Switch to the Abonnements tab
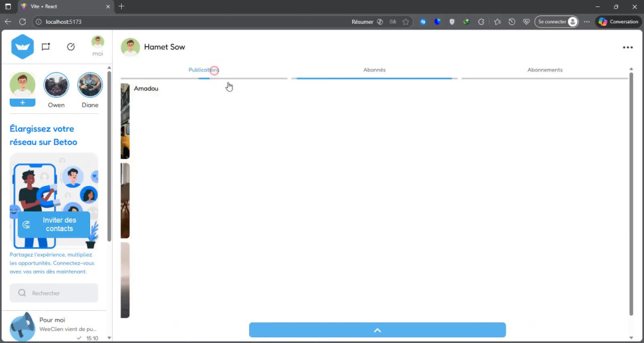This screenshot has width=644, height=343. pos(545,70)
